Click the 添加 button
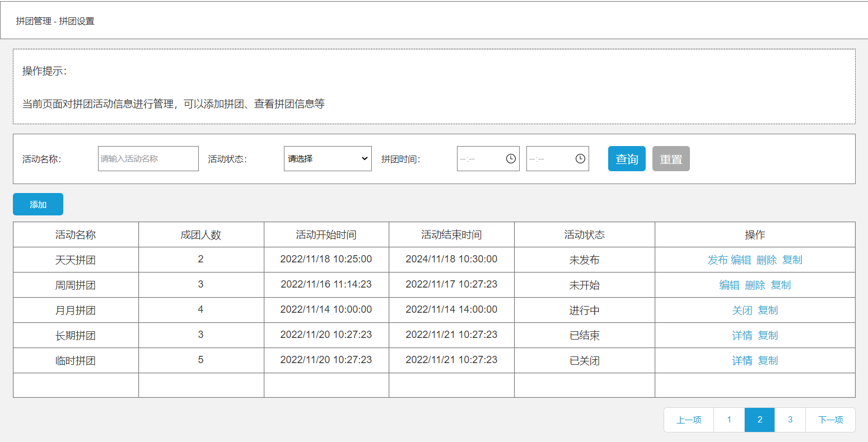 tap(38, 204)
